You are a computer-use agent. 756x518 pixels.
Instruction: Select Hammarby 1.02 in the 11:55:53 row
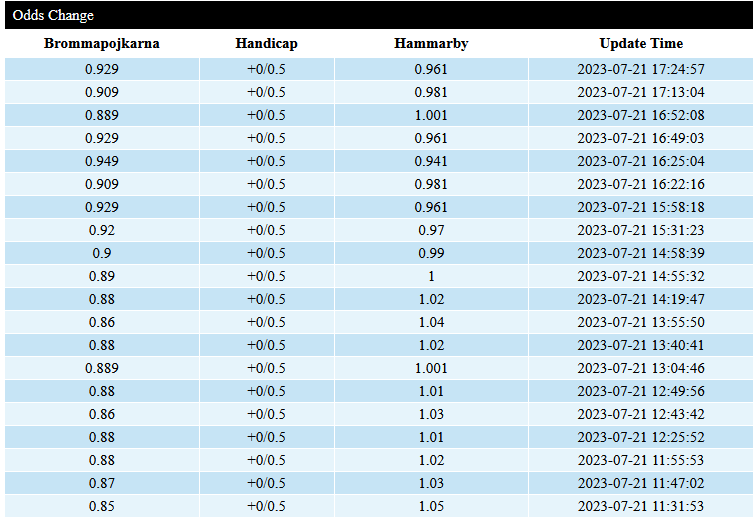(x=431, y=460)
